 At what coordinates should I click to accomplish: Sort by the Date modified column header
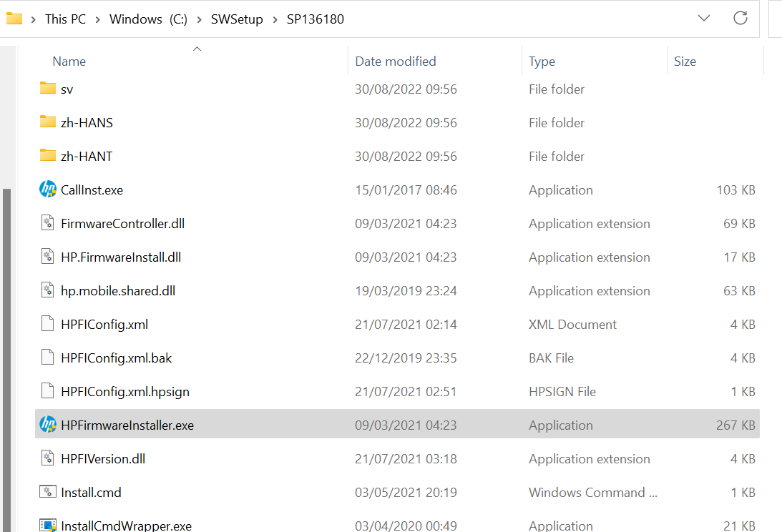[396, 61]
